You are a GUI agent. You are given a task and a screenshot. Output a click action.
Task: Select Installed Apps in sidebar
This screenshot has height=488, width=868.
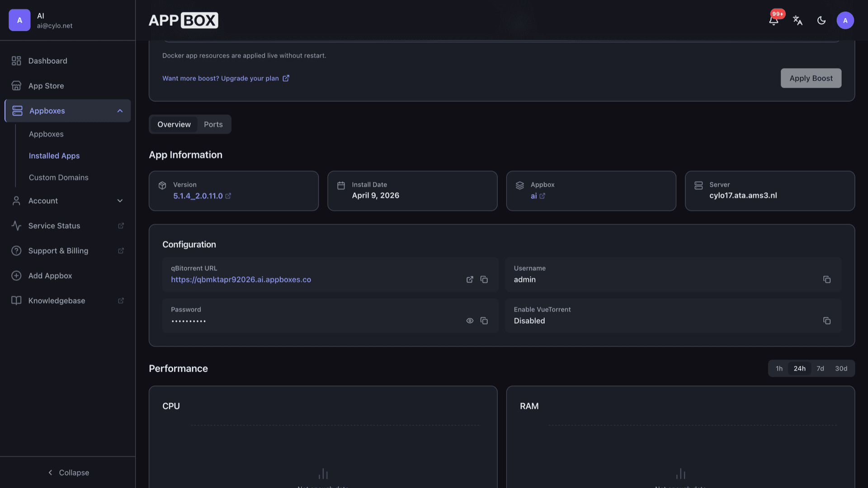tap(54, 156)
